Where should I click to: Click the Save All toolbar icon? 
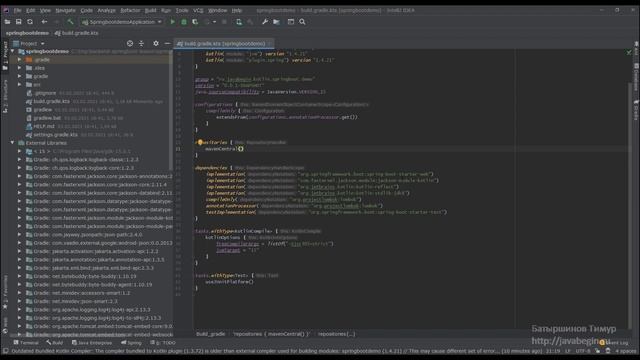coord(18,22)
